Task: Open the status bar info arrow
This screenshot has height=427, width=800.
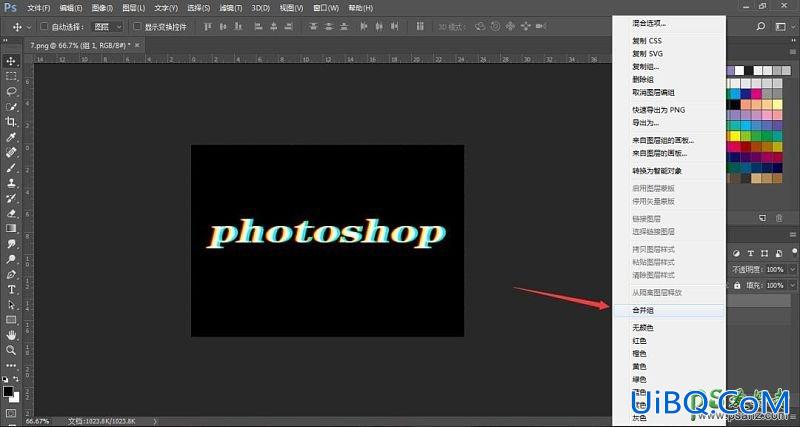Action: pyautogui.click(x=156, y=421)
